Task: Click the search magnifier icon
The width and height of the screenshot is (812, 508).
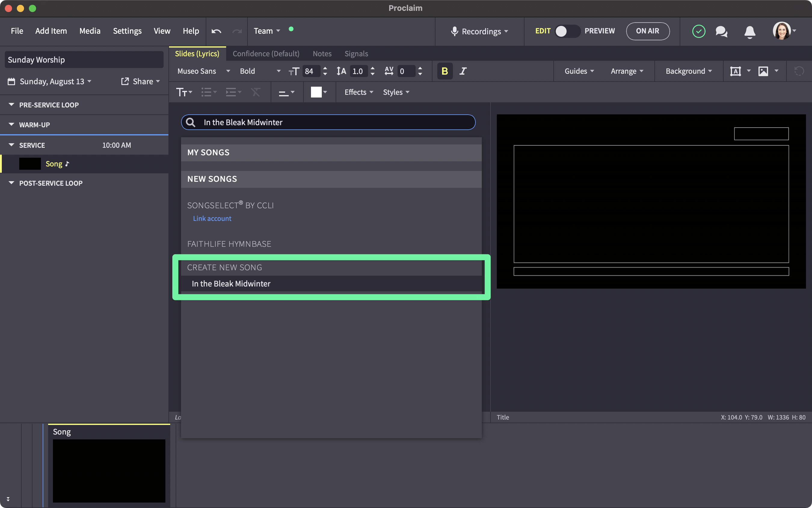Action: click(191, 122)
